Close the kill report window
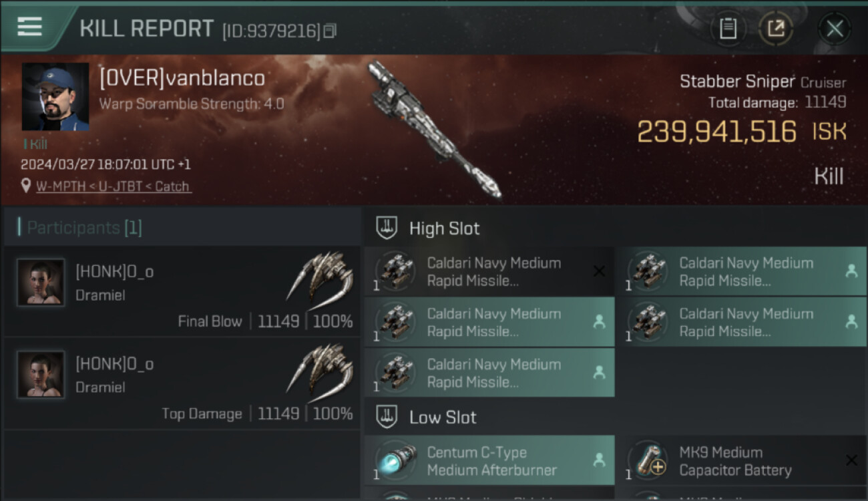Screen dimensions: 868x501 coord(834,29)
